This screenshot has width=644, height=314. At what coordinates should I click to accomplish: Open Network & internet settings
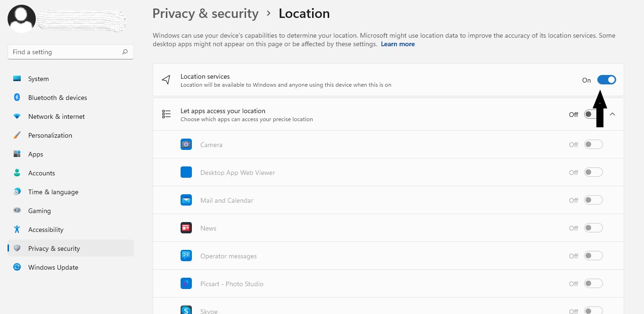coord(57,116)
